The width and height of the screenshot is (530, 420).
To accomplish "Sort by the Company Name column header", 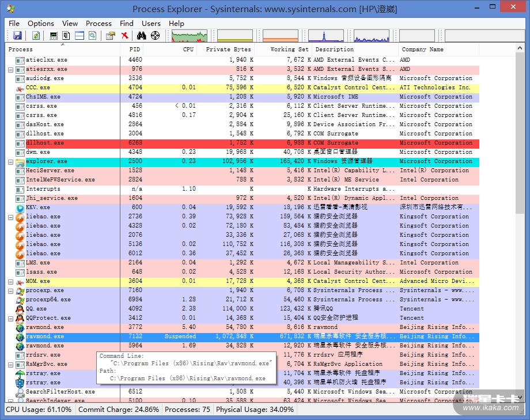I will [422, 50].
